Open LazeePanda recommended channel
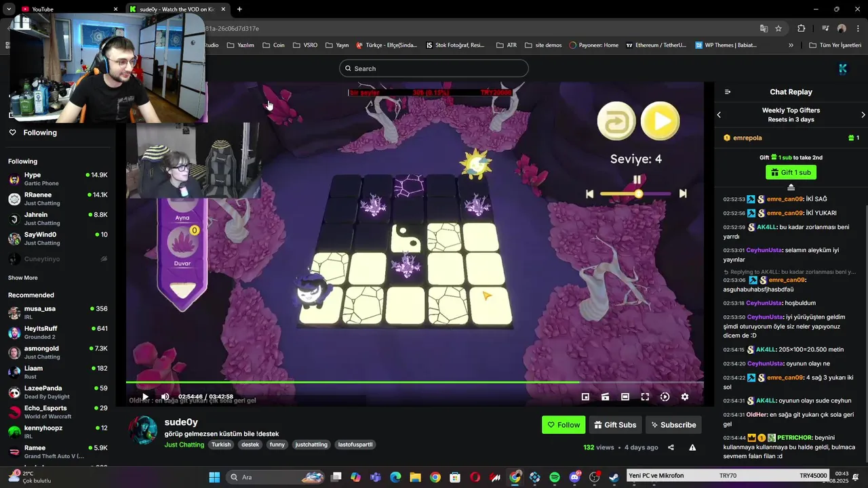Image resolution: width=868 pixels, height=488 pixels. pyautogui.click(x=58, y=392)
